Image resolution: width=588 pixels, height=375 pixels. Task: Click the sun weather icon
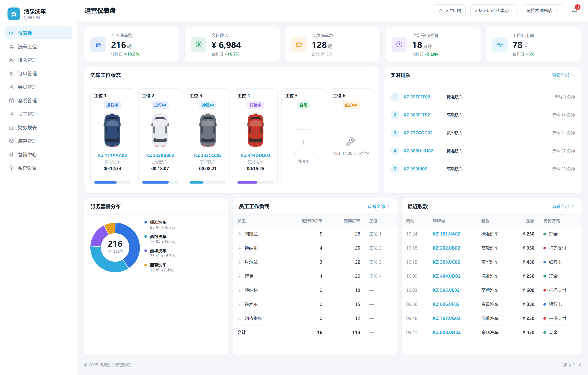(x=440, y=10)
